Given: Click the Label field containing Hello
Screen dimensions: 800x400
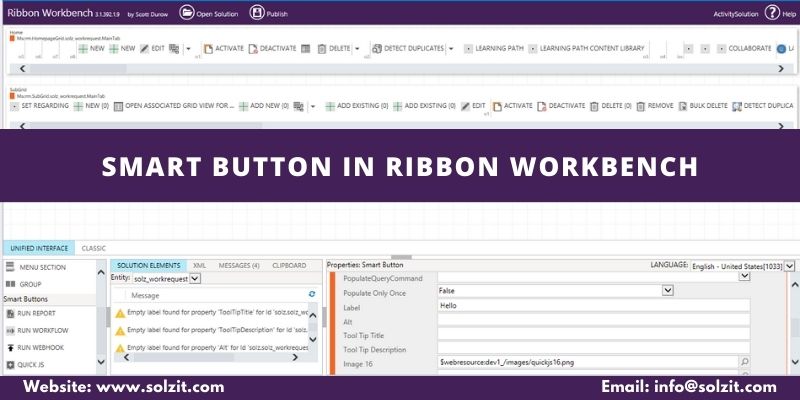Looking at the screenshot, I should 594,306.
